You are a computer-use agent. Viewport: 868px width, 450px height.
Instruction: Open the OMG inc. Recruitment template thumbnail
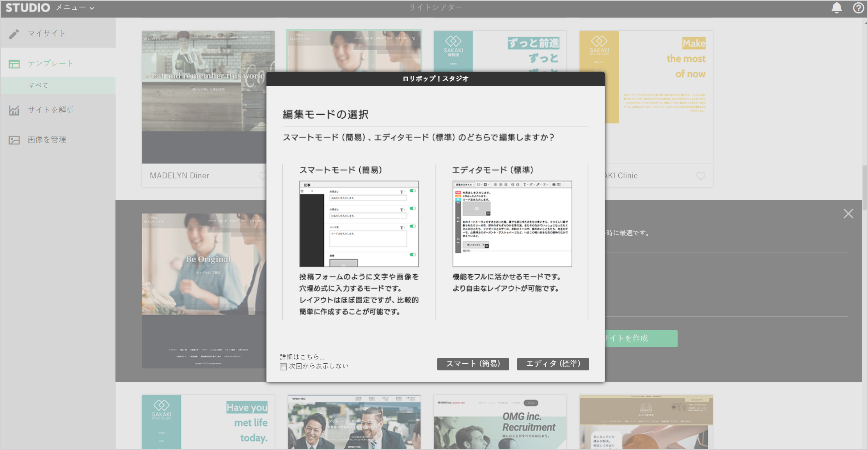pos(500,422)
